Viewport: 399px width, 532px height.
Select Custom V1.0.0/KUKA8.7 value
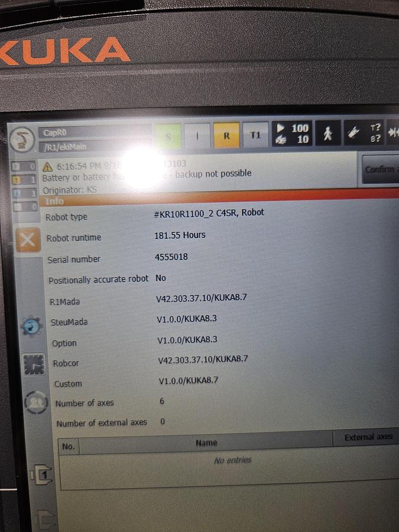[189, 380]
